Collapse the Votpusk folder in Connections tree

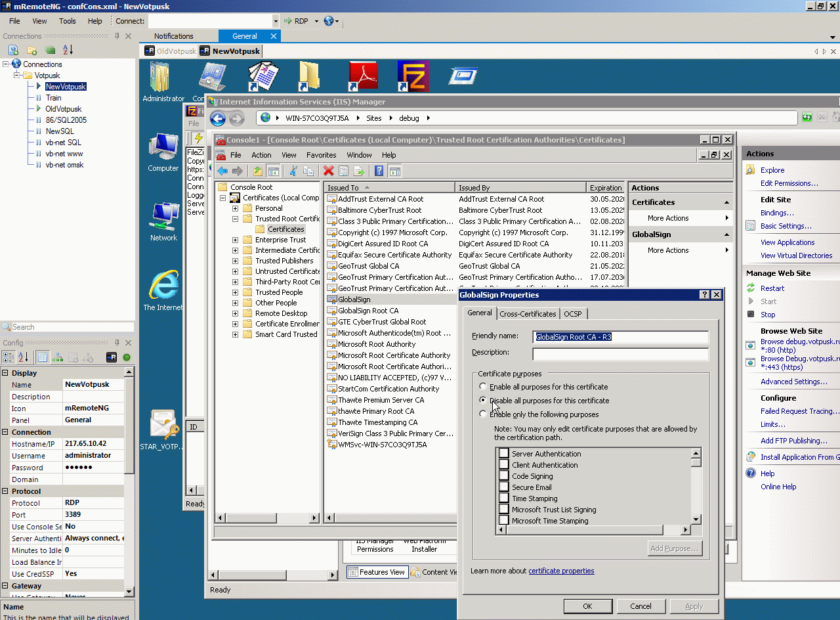click(x=18, y=76)
